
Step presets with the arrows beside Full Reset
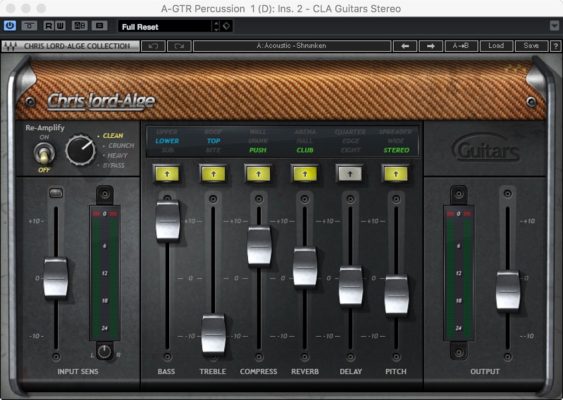point(216,26)
